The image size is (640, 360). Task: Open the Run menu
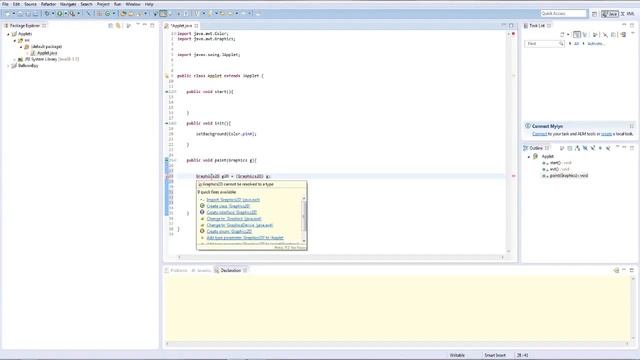pos(118,4)
